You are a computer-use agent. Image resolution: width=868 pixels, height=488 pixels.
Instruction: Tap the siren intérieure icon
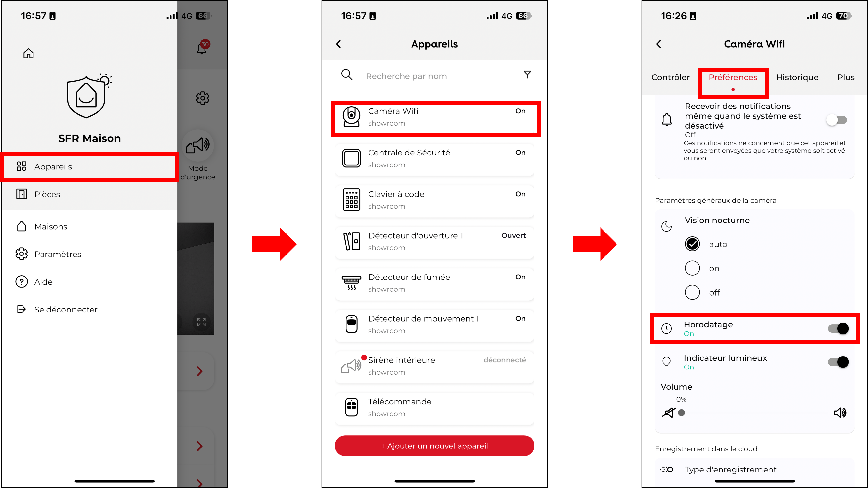pyautogui.click(x=351, y=365)
